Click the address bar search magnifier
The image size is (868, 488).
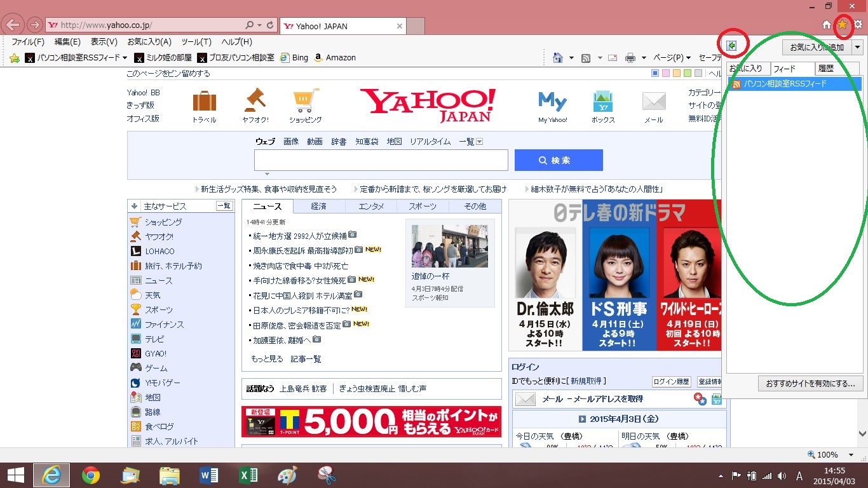(250, 25)
